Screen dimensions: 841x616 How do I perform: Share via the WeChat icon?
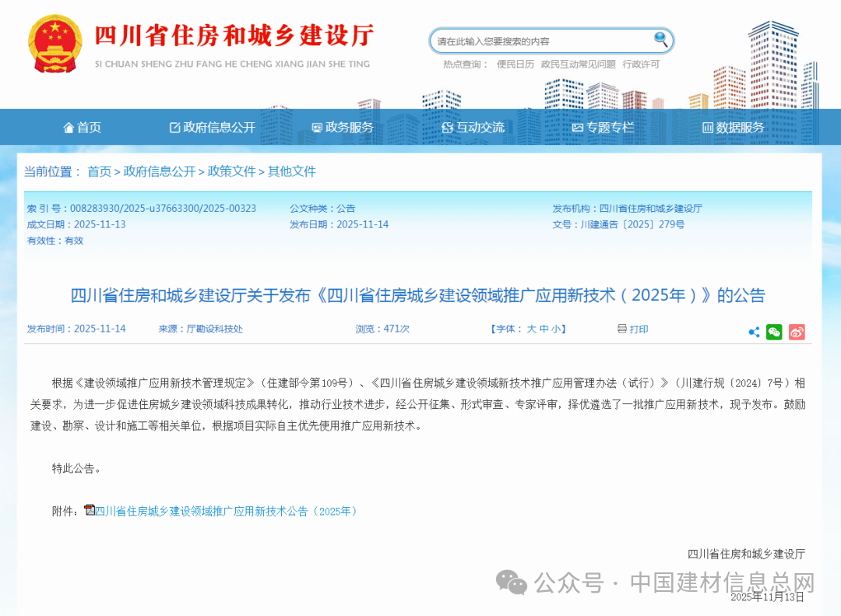774,333
